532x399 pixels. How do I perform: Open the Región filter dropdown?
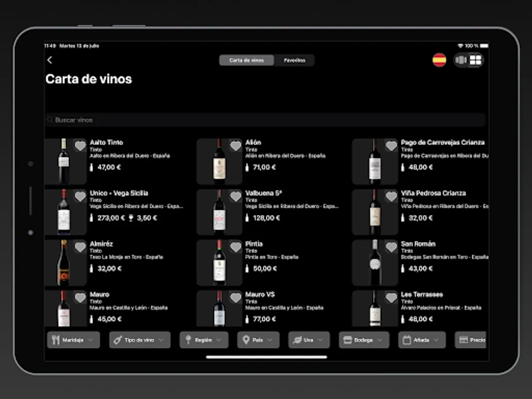tap(204, 340)
